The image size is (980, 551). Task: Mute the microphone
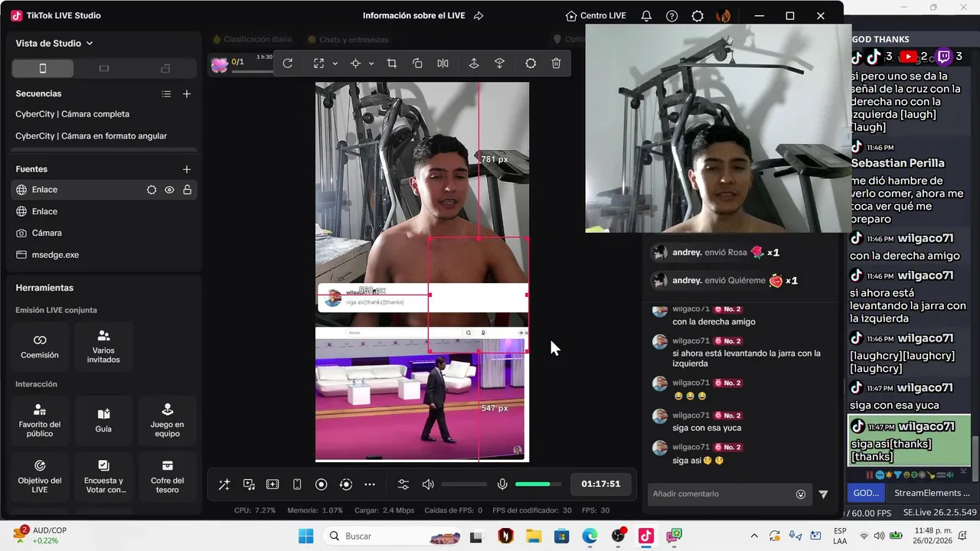coord(502,484)
